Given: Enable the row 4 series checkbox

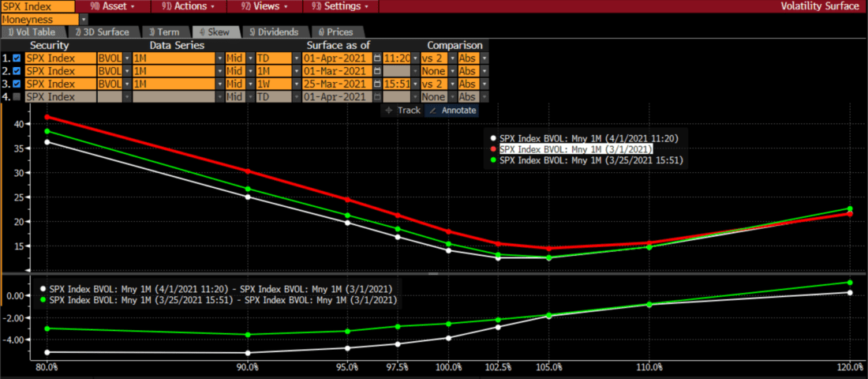Looking at the screenshot, I should [x=17, y=97].
